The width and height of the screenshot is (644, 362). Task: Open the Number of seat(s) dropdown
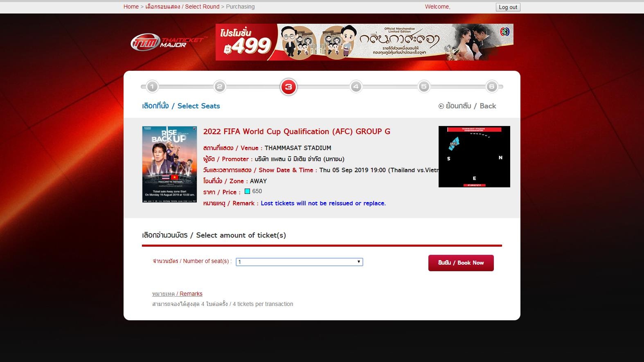point(299,262)
